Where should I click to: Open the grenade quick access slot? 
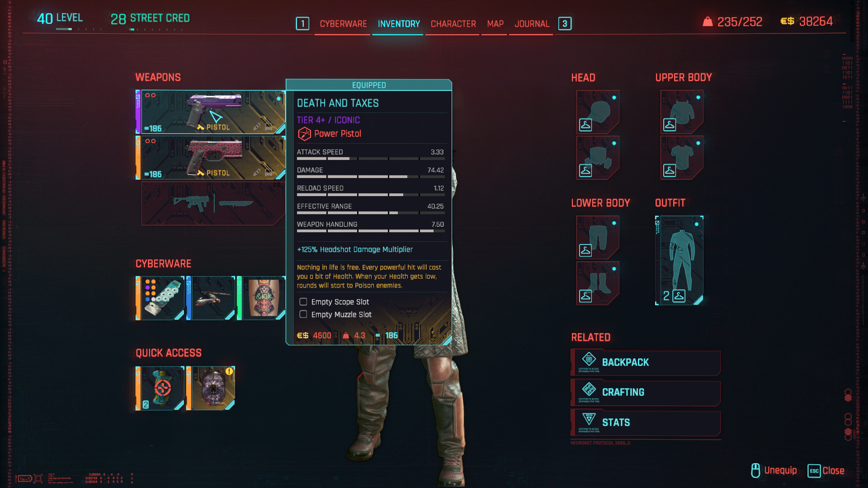click(x=211, y=388)
